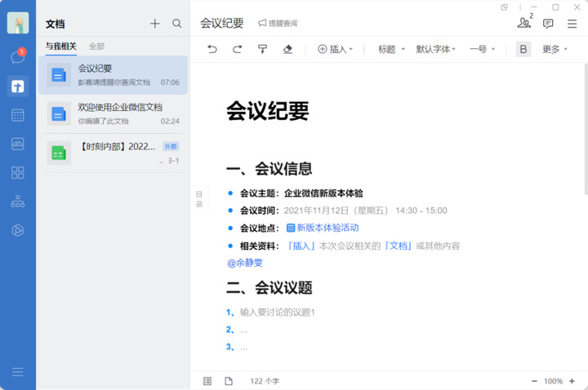
Task: Open the calendar from the sidebar
Action: coord(18,115)
